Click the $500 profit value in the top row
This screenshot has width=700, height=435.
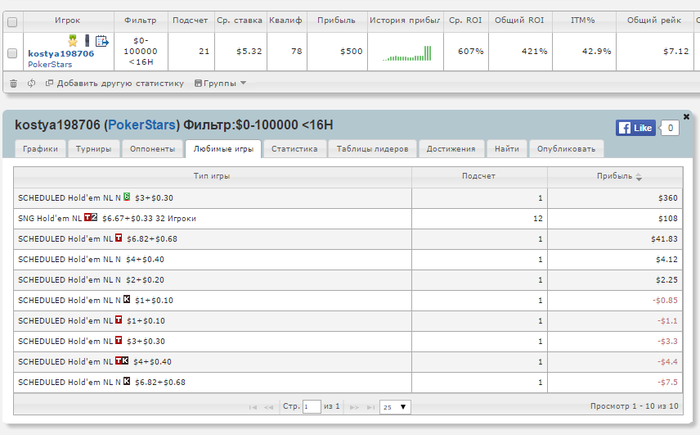[x=351, y=51]
